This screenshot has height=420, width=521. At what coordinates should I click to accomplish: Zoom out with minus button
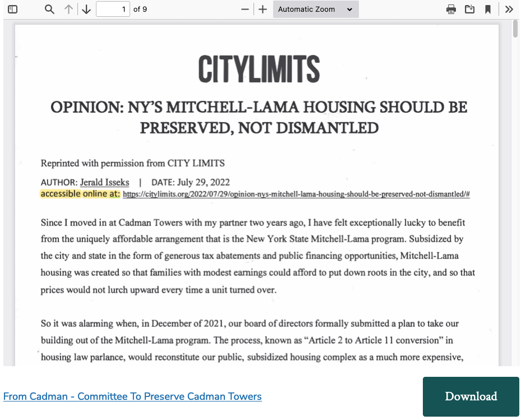(245, 10)
